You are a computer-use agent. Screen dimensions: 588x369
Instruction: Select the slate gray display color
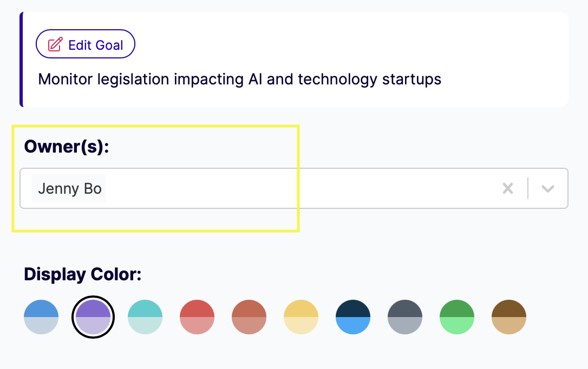click(x=405, y=317)
